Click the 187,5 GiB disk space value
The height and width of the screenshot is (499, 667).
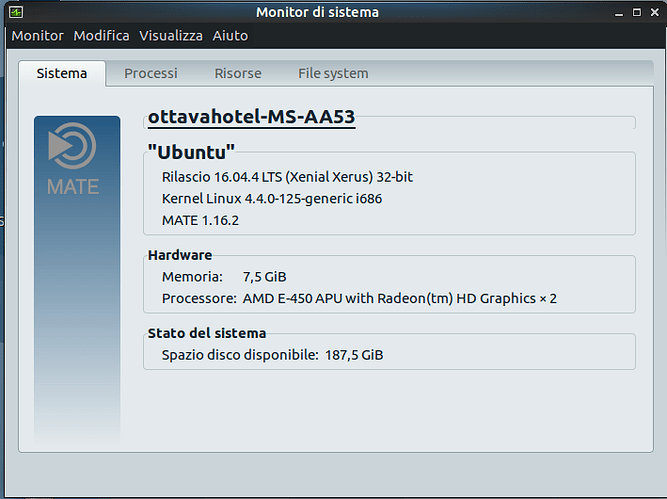pyautogui.click(x=354, y=355)
